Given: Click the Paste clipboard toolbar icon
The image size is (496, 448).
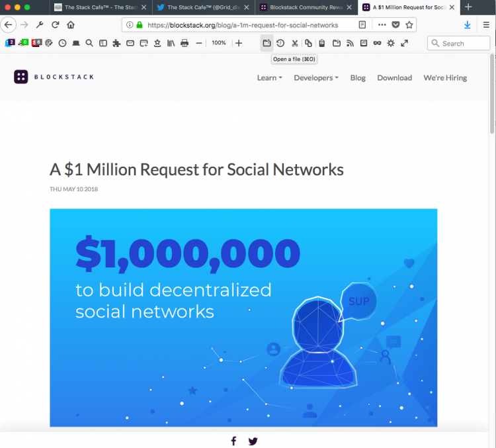Looking at the screenshot, I should click(x=321, y=43).
